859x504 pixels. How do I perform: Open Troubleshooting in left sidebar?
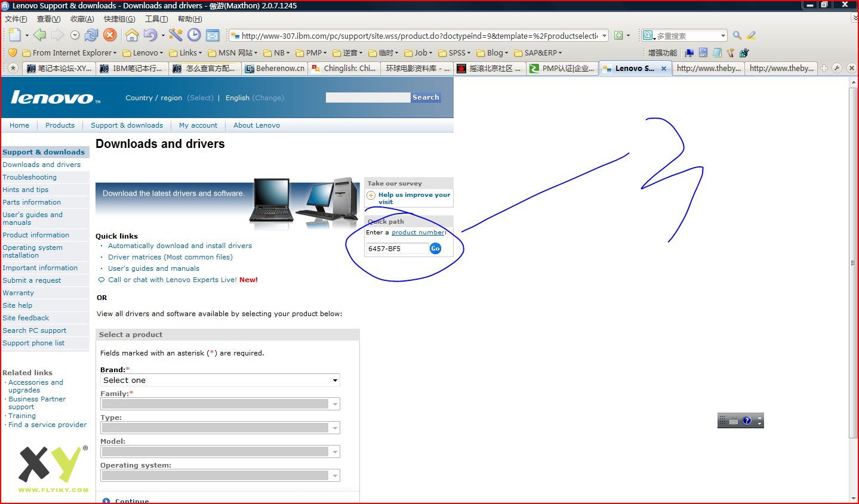(x=29, y=177)
